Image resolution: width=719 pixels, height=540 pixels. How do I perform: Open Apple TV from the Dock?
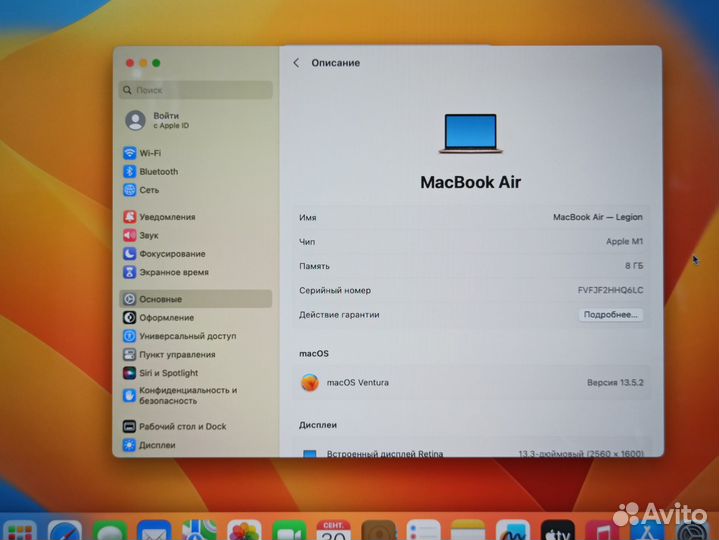[x=558, y=530]
